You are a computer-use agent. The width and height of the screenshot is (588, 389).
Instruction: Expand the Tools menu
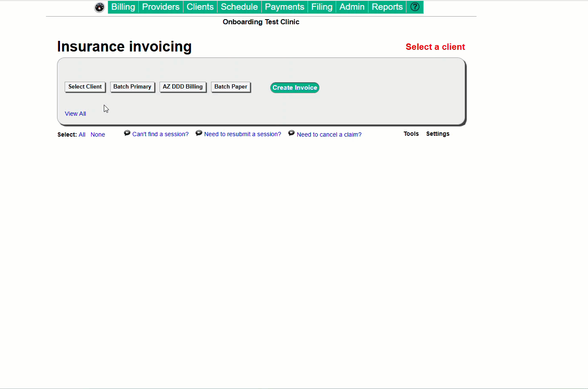pos(411,134)
